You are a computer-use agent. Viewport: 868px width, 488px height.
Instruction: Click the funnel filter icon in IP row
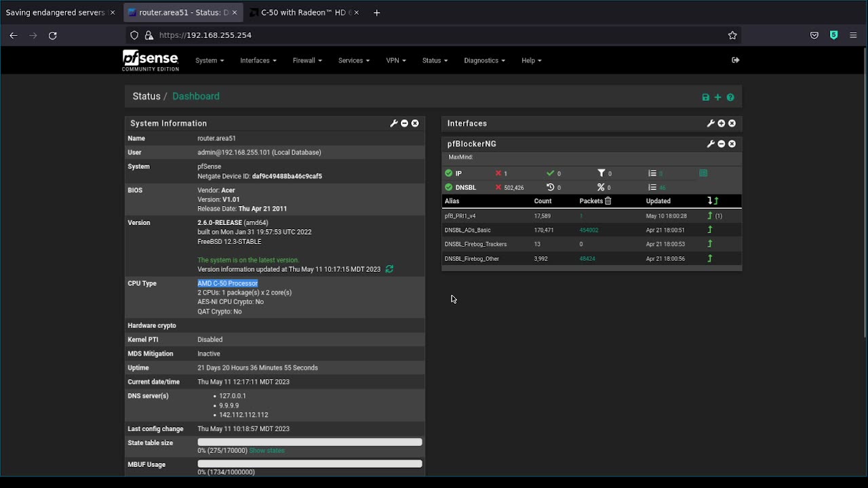click(601, 174)
